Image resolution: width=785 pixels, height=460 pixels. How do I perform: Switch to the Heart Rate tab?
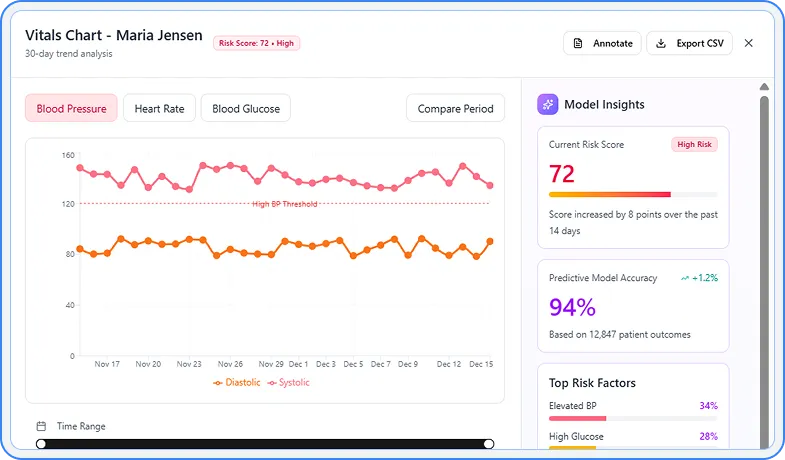(159, 108)
